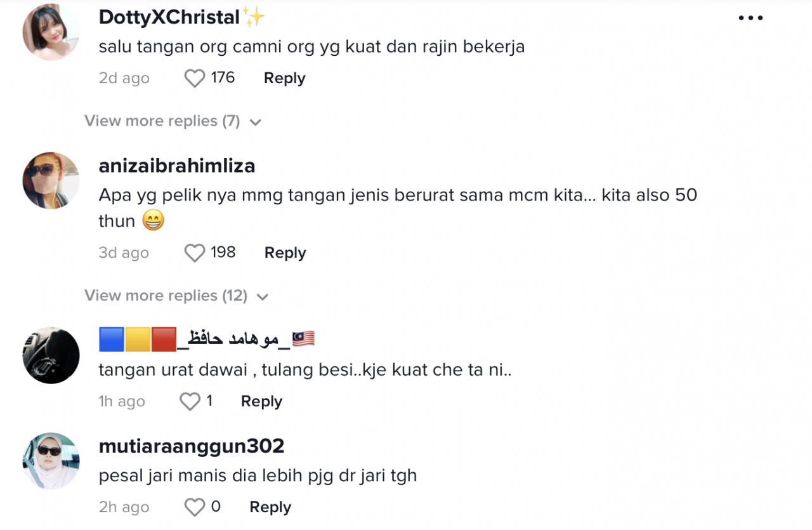
Task: Open the three-dot options menu
Action: point(750,17)
